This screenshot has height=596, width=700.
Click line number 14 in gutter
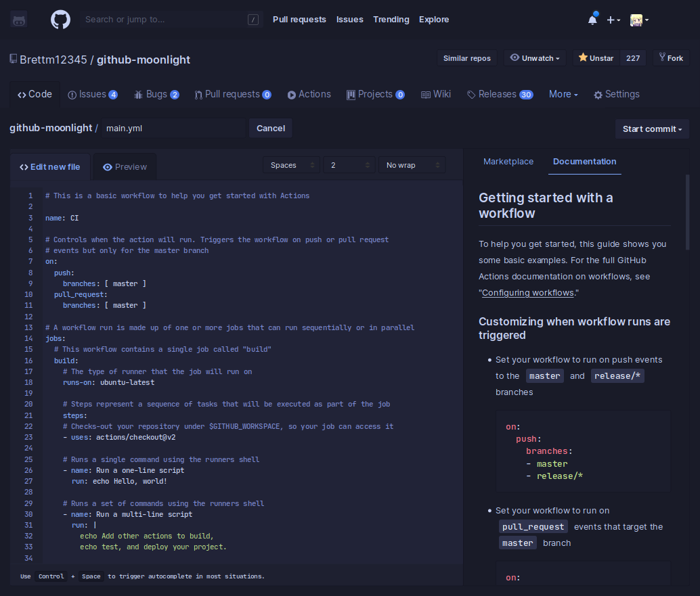coord(28,338)
